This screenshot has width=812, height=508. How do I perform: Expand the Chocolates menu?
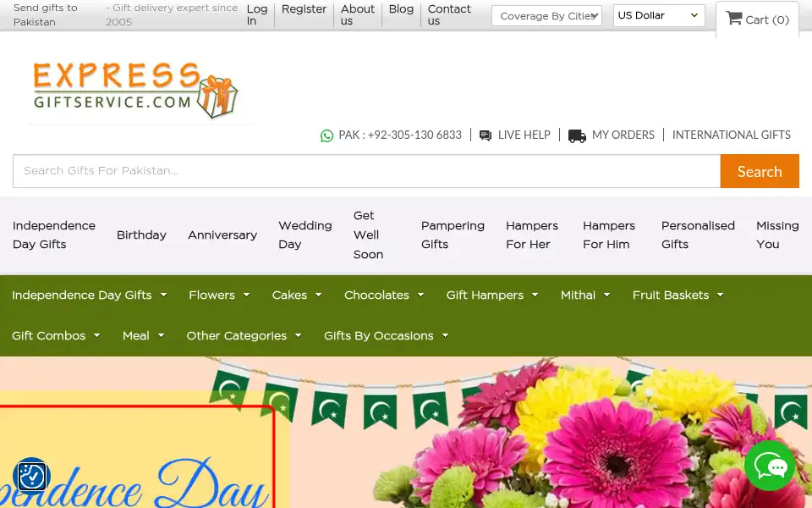pos(384,295)
